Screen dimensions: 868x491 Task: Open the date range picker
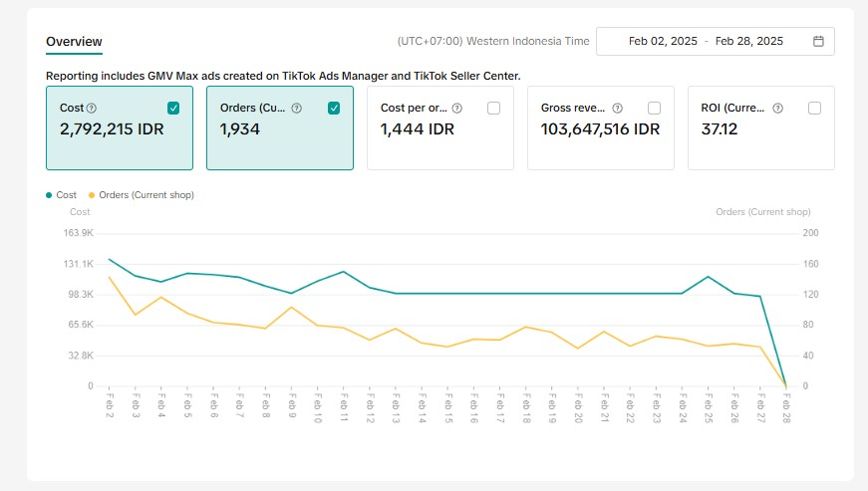[715, 42]
